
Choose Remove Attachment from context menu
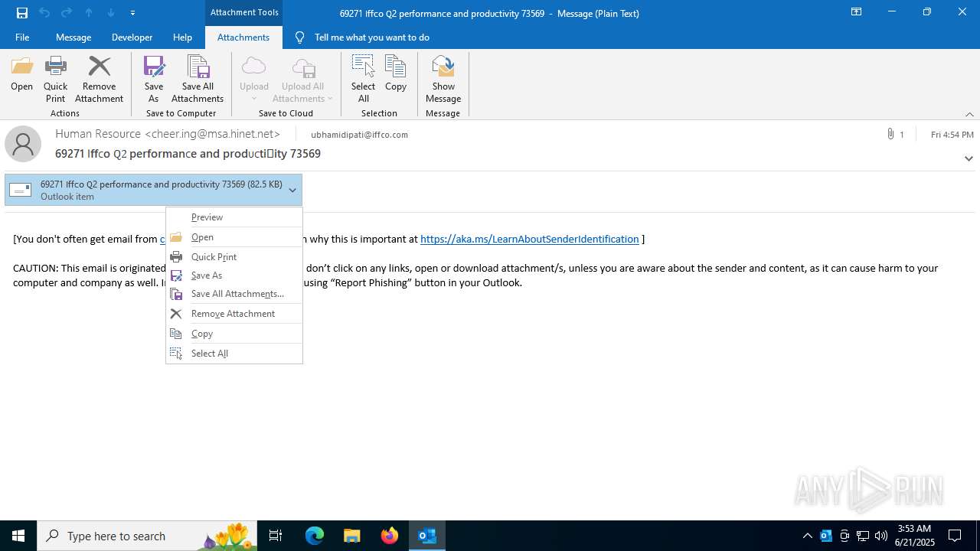coord(234,314)
